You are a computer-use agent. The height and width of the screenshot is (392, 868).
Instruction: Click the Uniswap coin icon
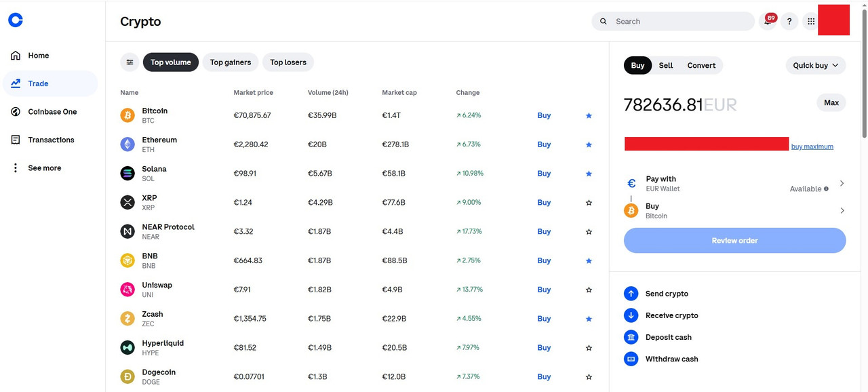click(127, 290)
